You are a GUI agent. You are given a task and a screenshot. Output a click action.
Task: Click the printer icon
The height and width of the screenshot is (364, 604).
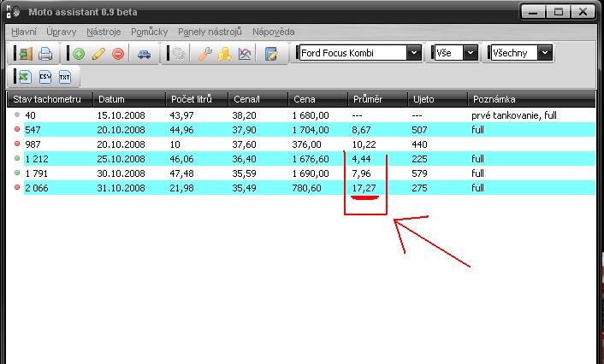tap(45, 54)
